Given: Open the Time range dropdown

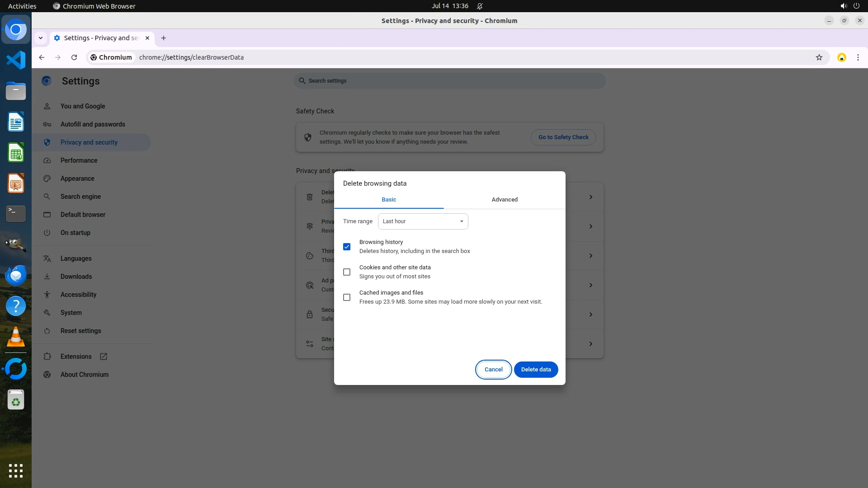Looking at the screenshot, I should 423,221.
